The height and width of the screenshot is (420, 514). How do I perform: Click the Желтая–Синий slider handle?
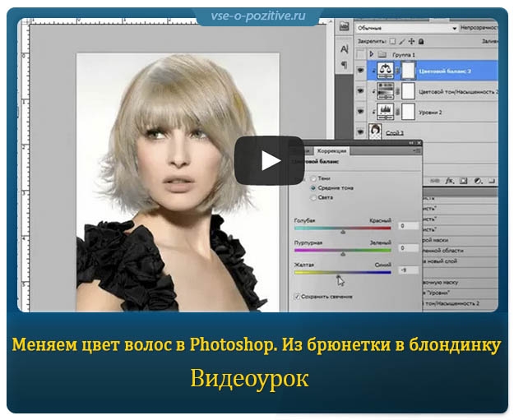[x=338, y=277]
